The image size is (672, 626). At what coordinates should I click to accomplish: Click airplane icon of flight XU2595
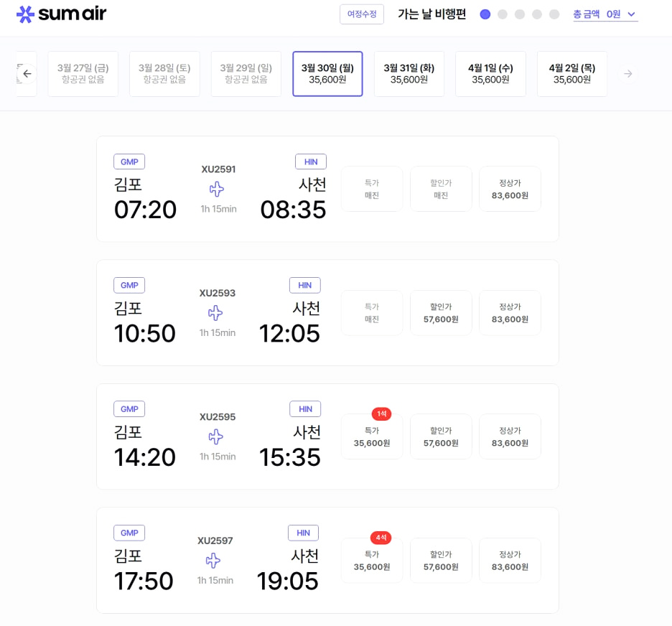coord(216,436)
